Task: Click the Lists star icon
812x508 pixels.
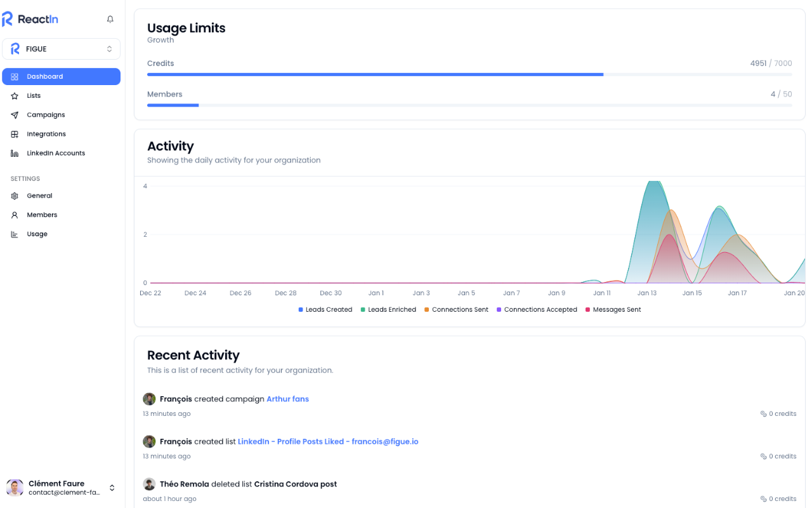Action: [x=15, y=96]
